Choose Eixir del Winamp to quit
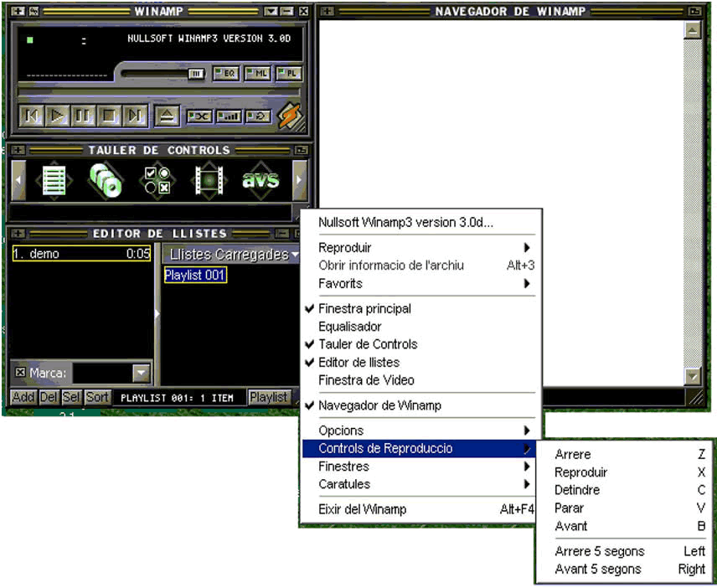 (x=420, y=509)
